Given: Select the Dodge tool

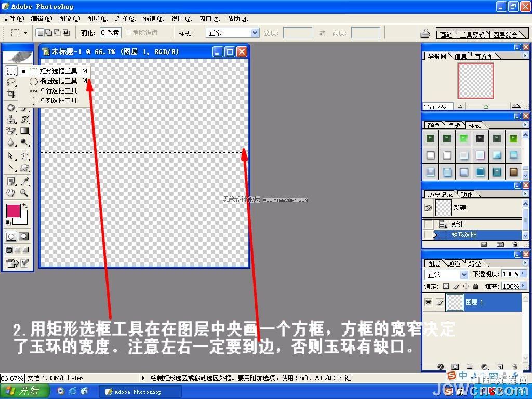Looking at the screenshot, I should [25, 142].
